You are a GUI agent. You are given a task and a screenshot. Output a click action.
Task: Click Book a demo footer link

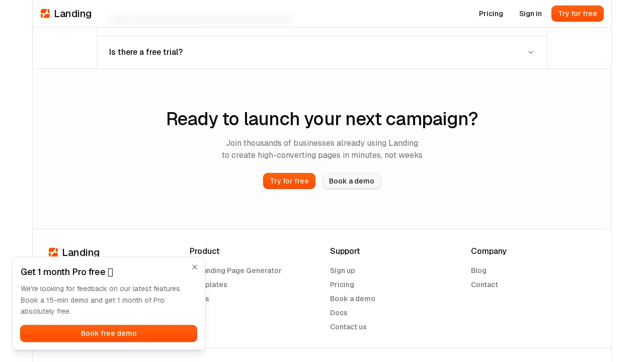(x=352, y=299)
